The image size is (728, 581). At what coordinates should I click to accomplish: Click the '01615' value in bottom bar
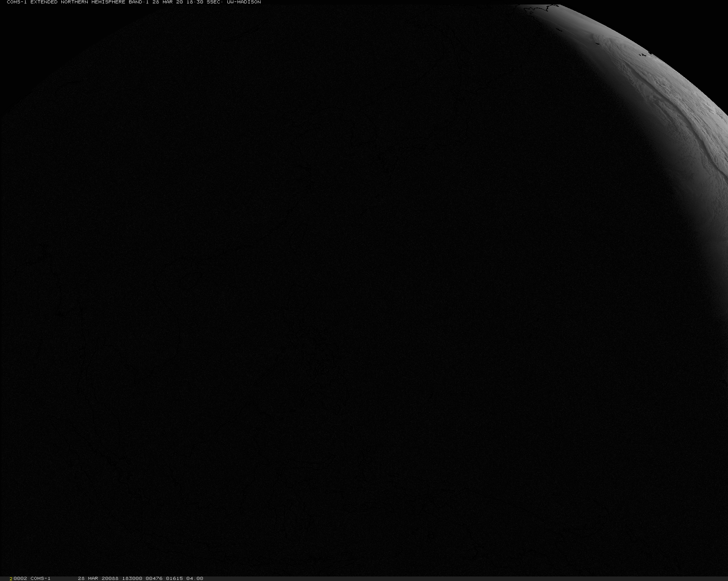tap(174, 578)
